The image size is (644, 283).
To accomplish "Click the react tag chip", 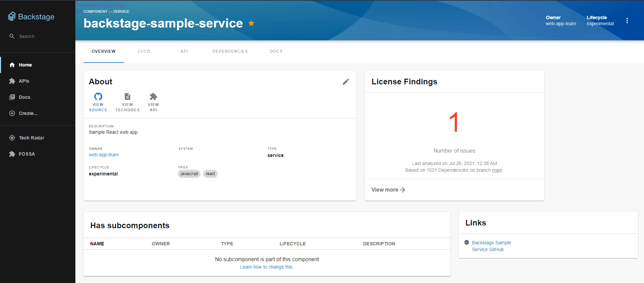I will 210,174.
